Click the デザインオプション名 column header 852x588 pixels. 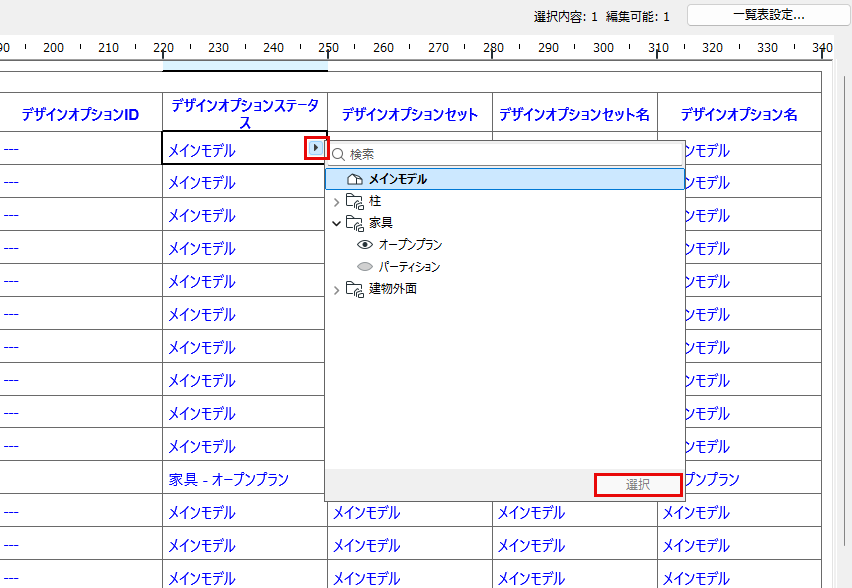(x=739, y=114)
